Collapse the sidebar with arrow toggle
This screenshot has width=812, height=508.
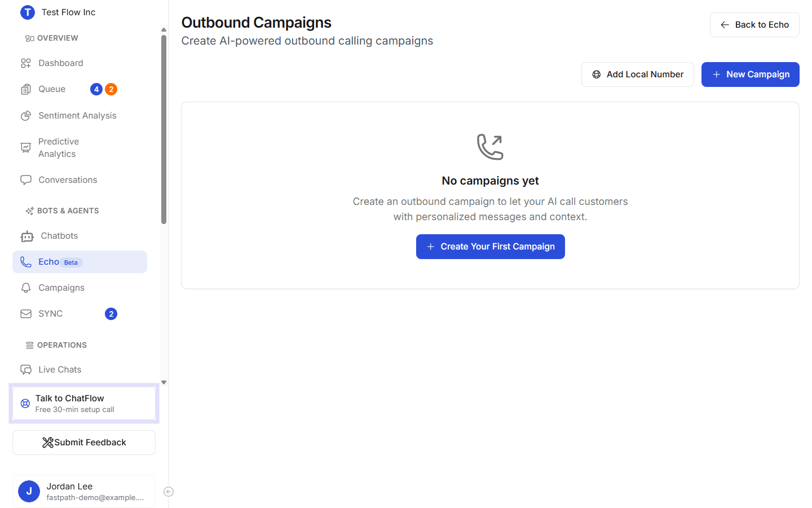[169, 492]
